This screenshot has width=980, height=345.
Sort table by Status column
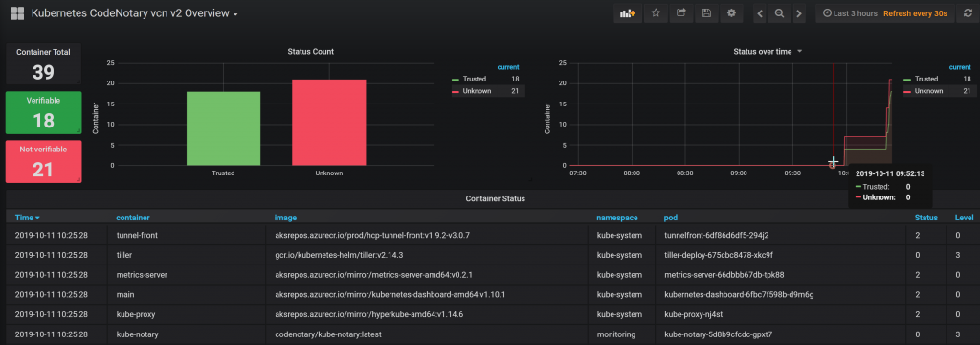coord(926,218)
